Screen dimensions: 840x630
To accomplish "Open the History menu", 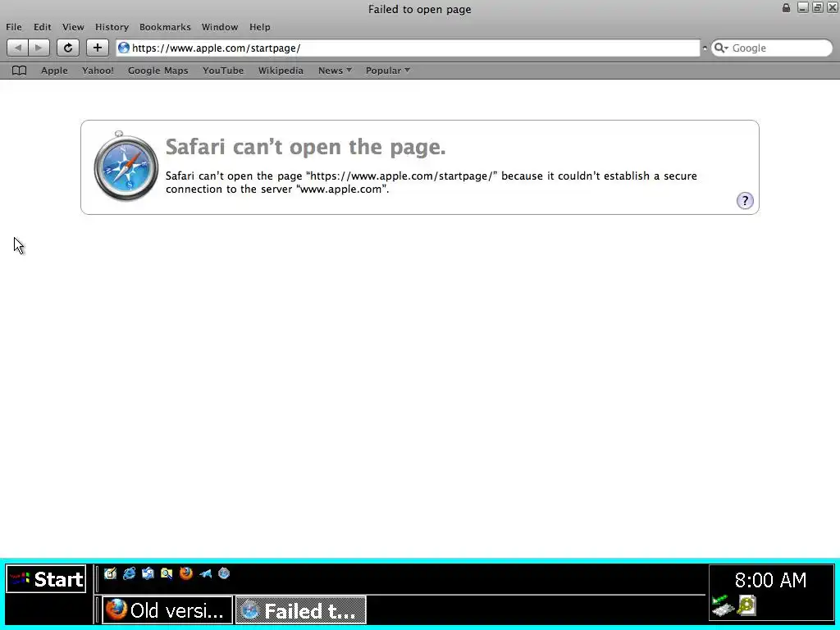I will pos(112,27).
